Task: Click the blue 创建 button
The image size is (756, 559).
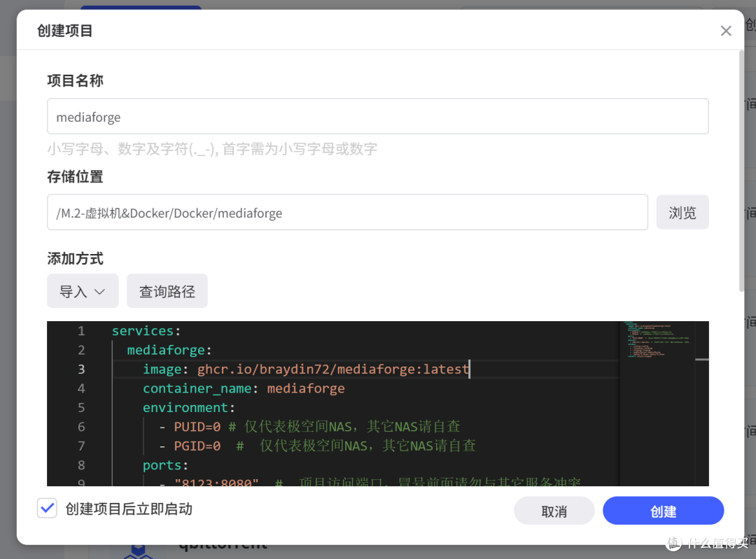Action: (x=663, y=511)
